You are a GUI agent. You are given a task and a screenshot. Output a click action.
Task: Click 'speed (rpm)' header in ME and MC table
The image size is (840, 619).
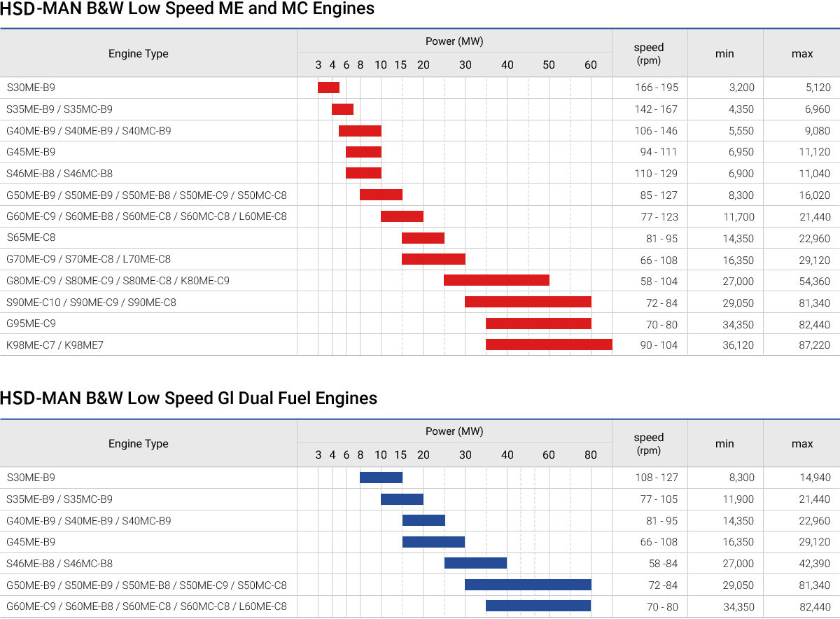(649, 53)
